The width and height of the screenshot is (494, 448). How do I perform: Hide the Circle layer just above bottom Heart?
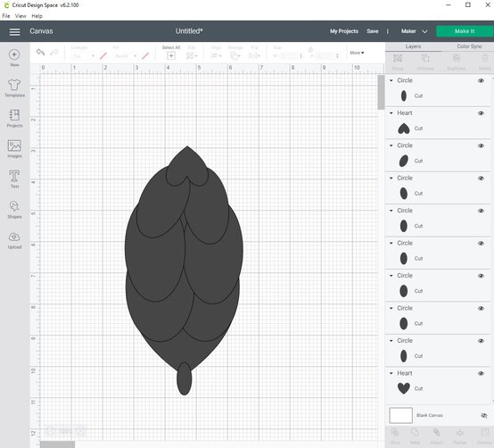click(x=481, y=341)
